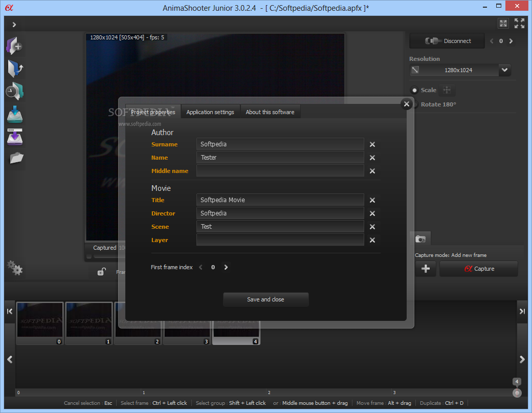Toggle the unlock padlock icon

101,271
